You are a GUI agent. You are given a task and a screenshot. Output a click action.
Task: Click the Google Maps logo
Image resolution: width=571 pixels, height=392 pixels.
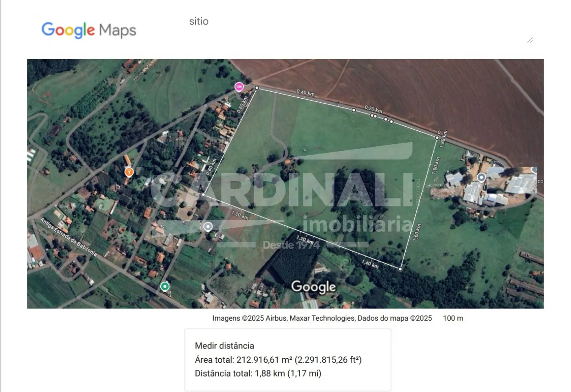click(x=89, y=30)
